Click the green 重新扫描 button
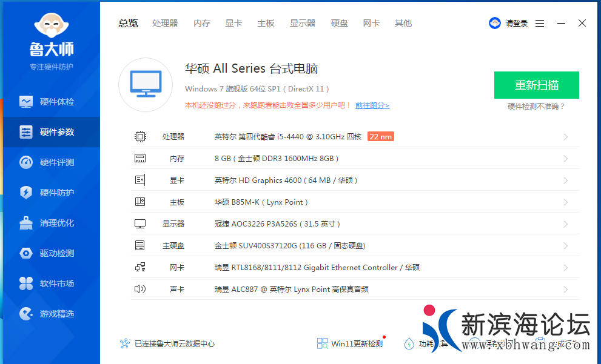Image resolution: width=601 pixels, height=364 pixels. pos(536,85)
